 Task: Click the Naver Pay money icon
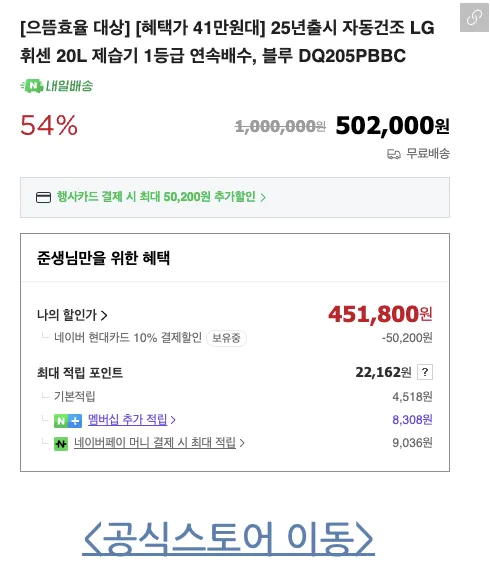(x=61, y=443)
